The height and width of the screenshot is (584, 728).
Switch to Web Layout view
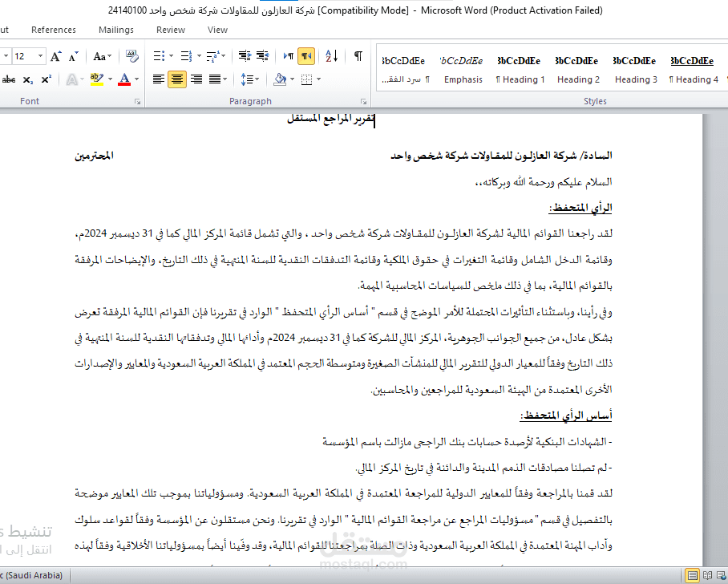pyautogui.click(x=722, y=576)
